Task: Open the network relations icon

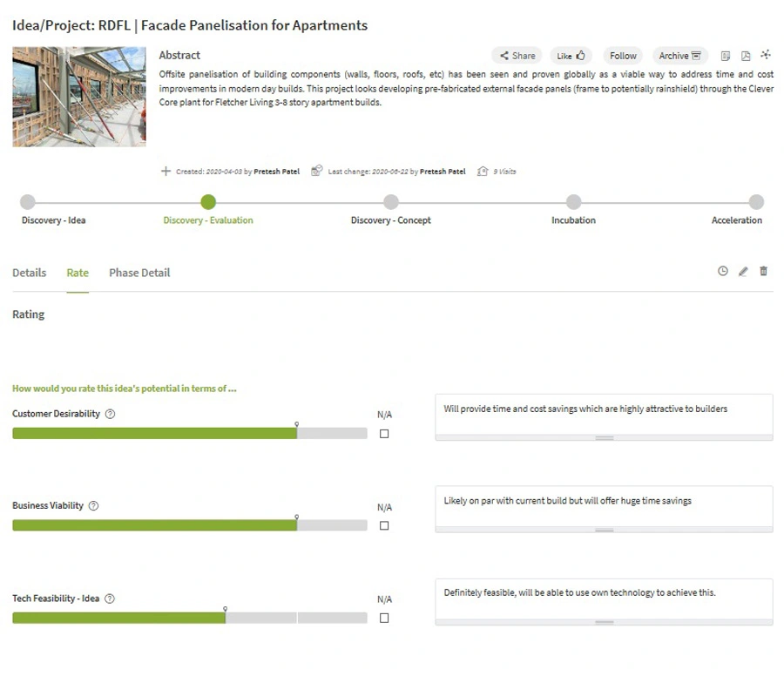Action: (766, 55)
